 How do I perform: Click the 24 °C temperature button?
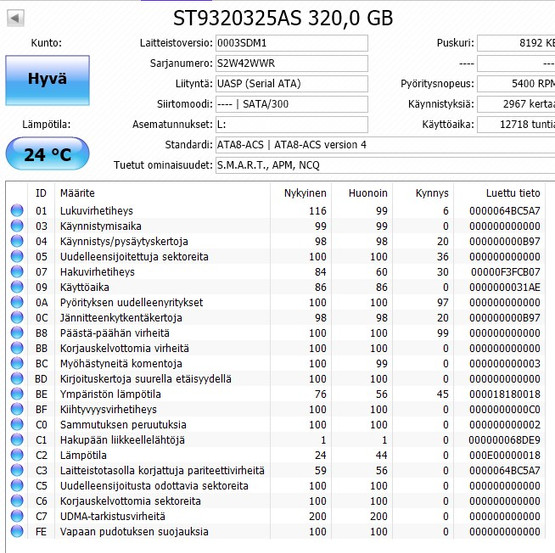47,154
